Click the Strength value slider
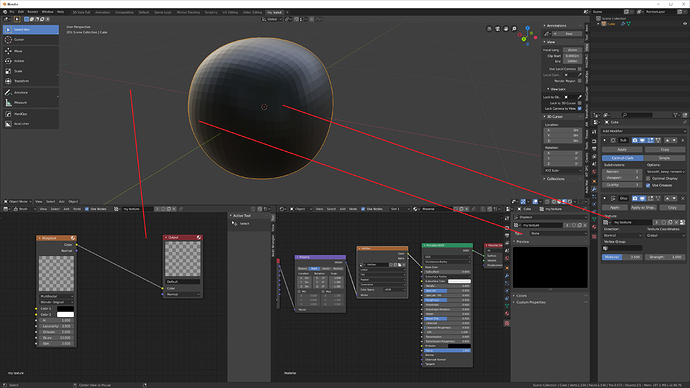690x388 pixels. pyautogui.click(x=665, y=257)
